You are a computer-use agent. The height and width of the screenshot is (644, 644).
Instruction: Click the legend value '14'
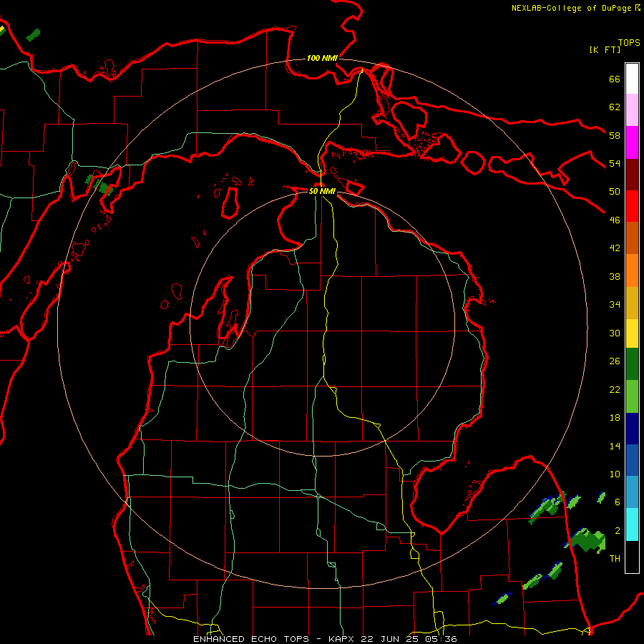[x=615, y=446]
